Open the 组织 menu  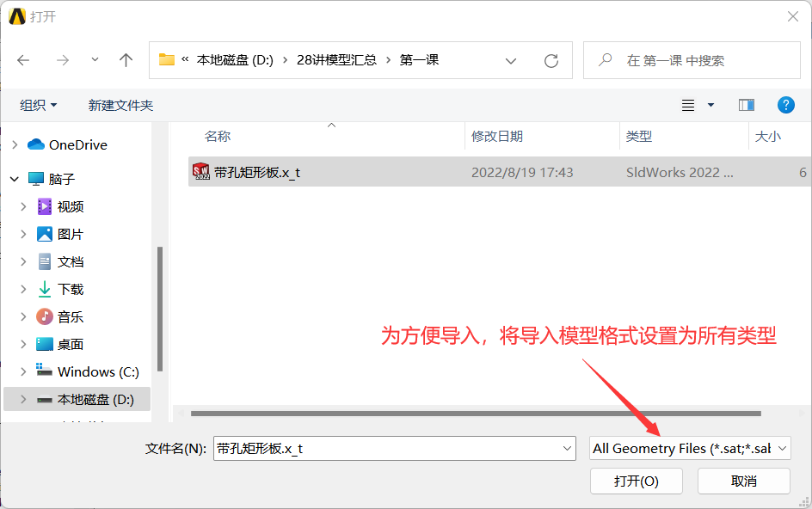coord(37,105)
